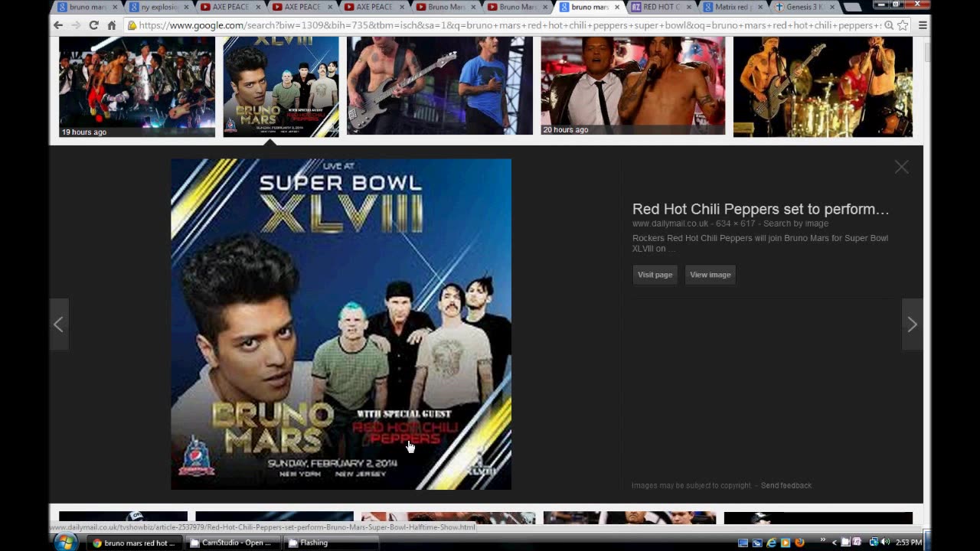Switch to the 'Matrix red' tab
Image resolution: width=980 pixels, height=551 pixels.
(732, 7)
